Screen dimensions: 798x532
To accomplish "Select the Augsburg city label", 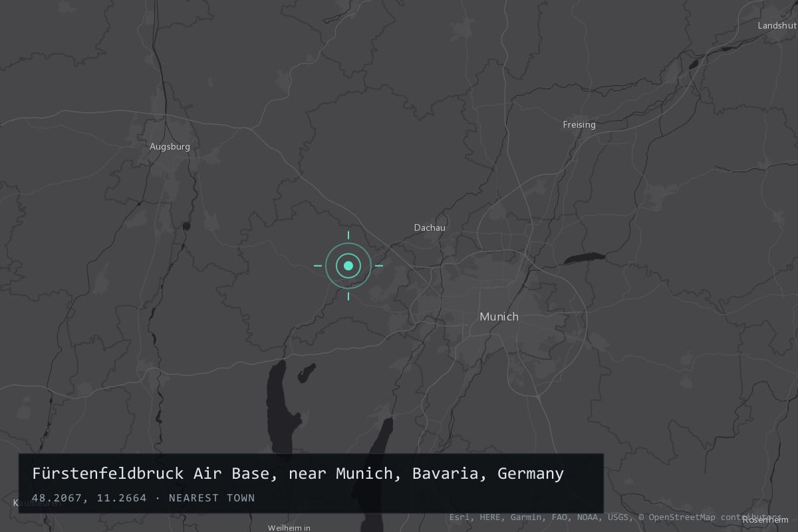I will (x=170, y=146).
